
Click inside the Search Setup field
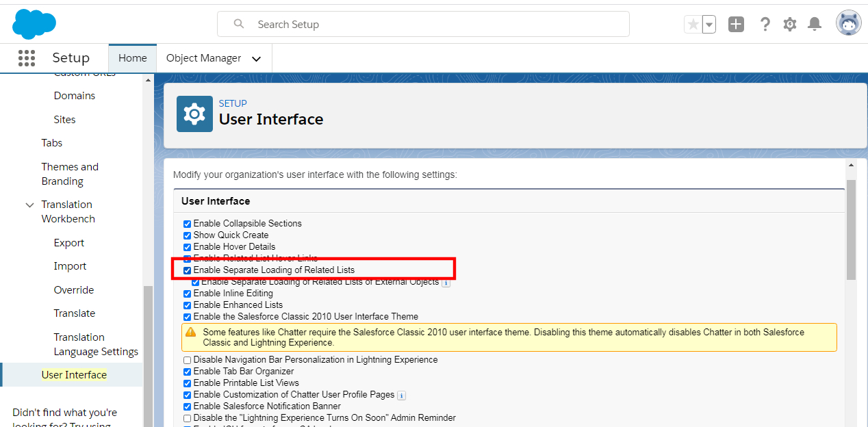coord(423,24)
